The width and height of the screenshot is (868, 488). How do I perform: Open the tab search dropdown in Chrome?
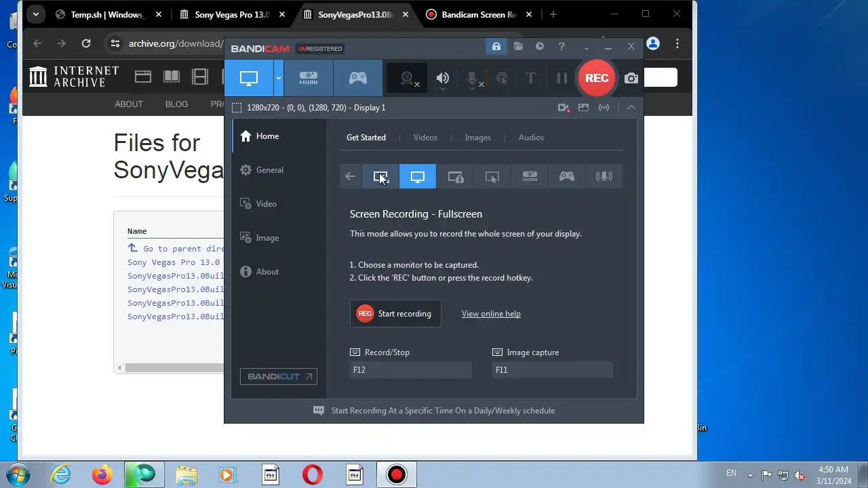(x=35, y=14)
